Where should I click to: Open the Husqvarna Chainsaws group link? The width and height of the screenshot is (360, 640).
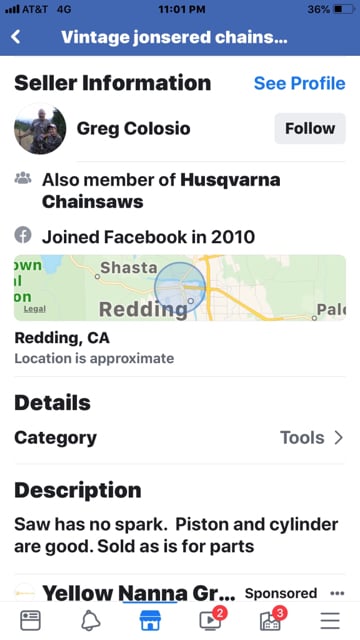161,191
